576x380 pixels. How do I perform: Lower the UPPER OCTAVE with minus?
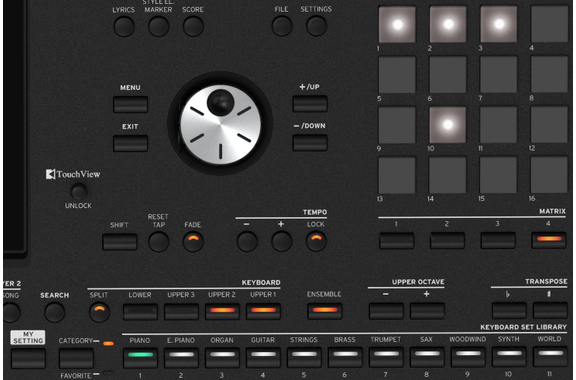coord(386,311)
